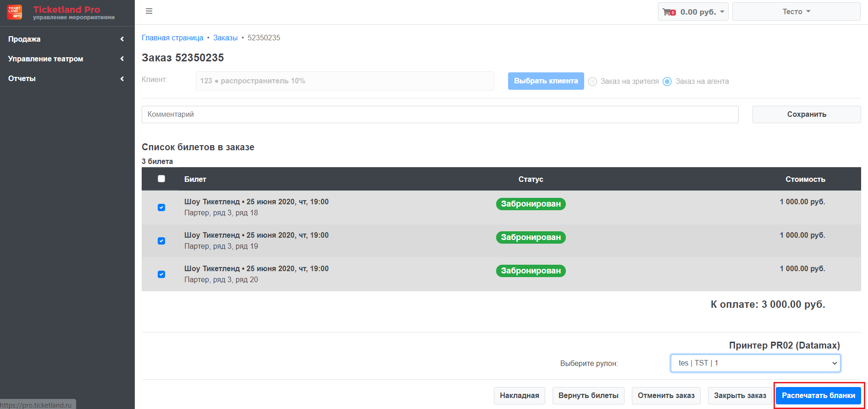Click the Заказ 52350235 heading
The height and width of the screenshot is (409, 868).
coord(182,58)
